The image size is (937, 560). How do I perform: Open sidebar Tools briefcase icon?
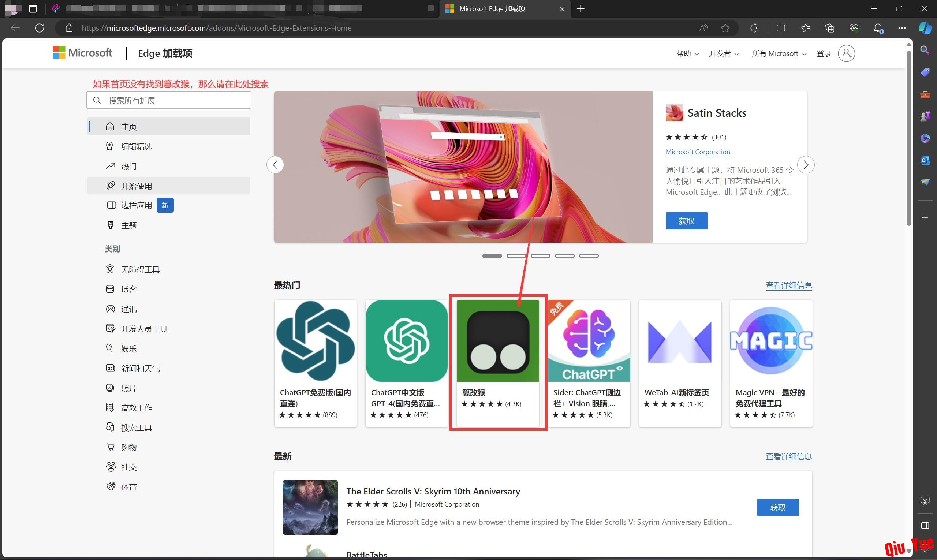(x=925, y=94)
